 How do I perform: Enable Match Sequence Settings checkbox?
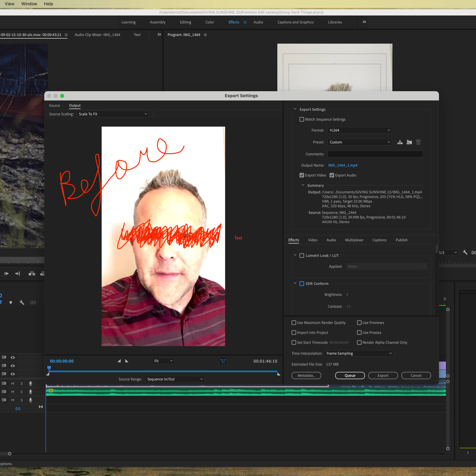(302, 119)
